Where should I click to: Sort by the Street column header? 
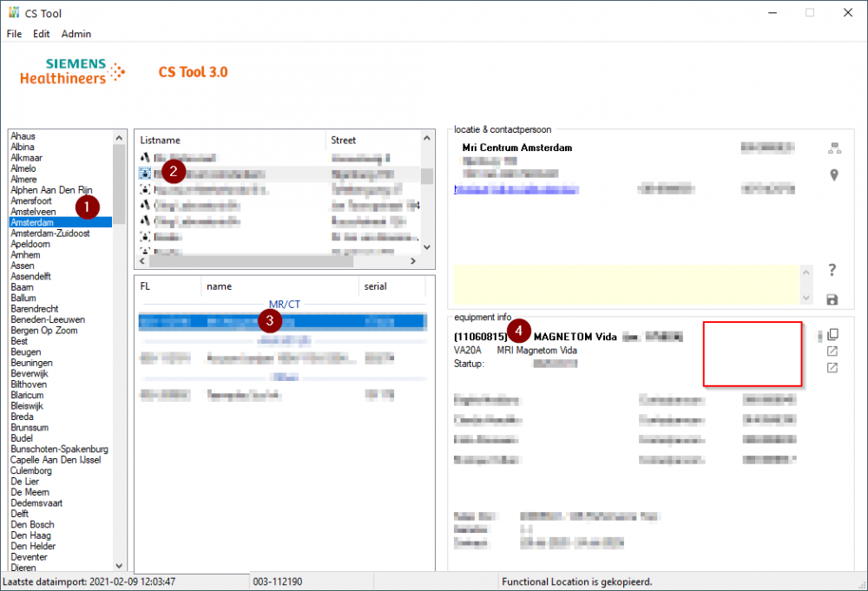point(373,140)
